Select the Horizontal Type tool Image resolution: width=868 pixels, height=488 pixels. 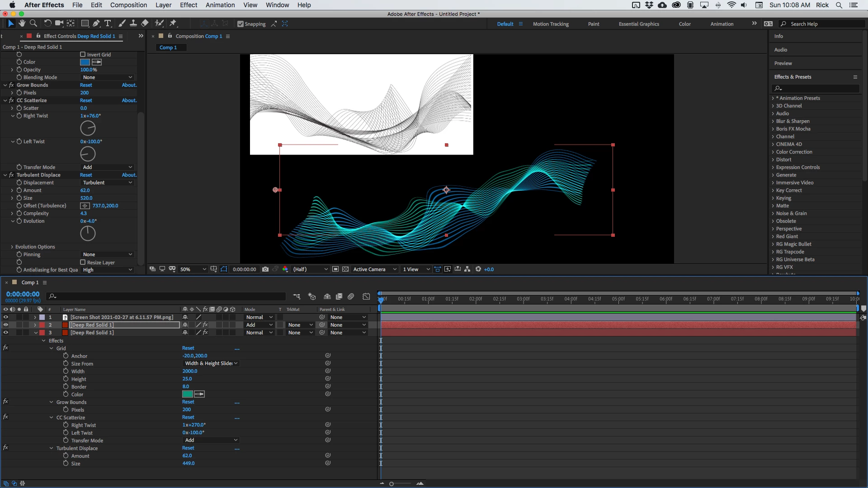coord(108,23)
